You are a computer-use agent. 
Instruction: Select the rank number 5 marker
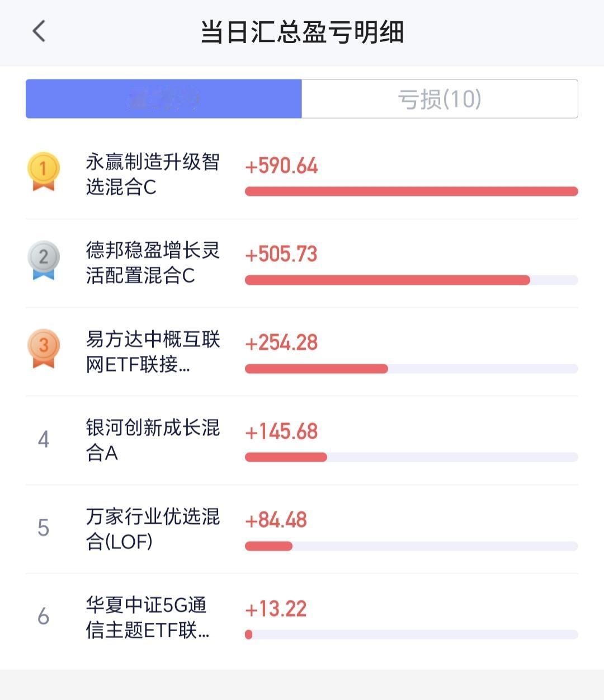click(44, 528)
